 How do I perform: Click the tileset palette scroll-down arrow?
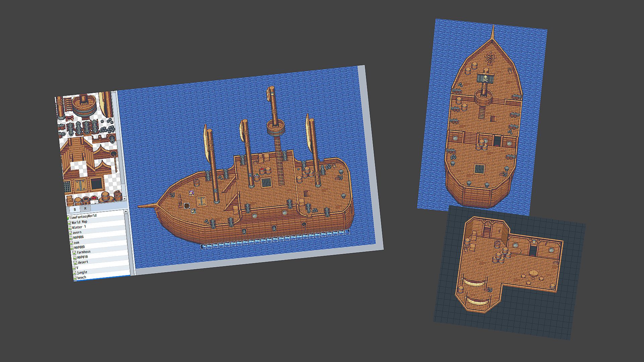124,199
